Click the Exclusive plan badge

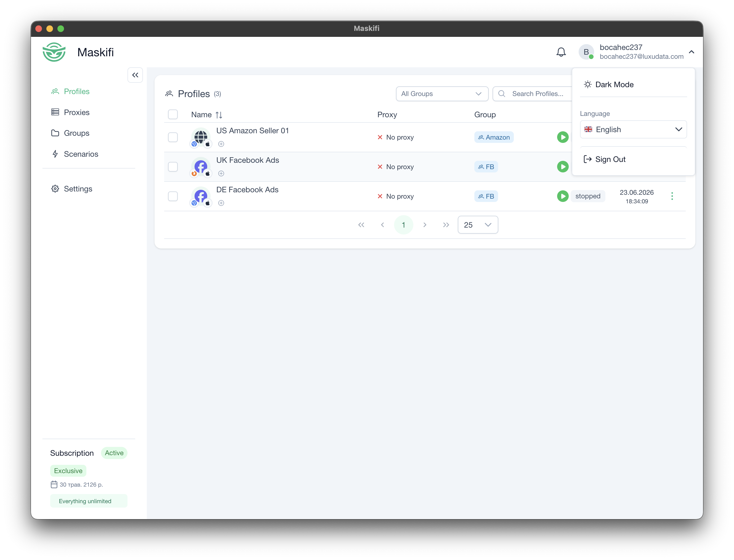(68, 471)
